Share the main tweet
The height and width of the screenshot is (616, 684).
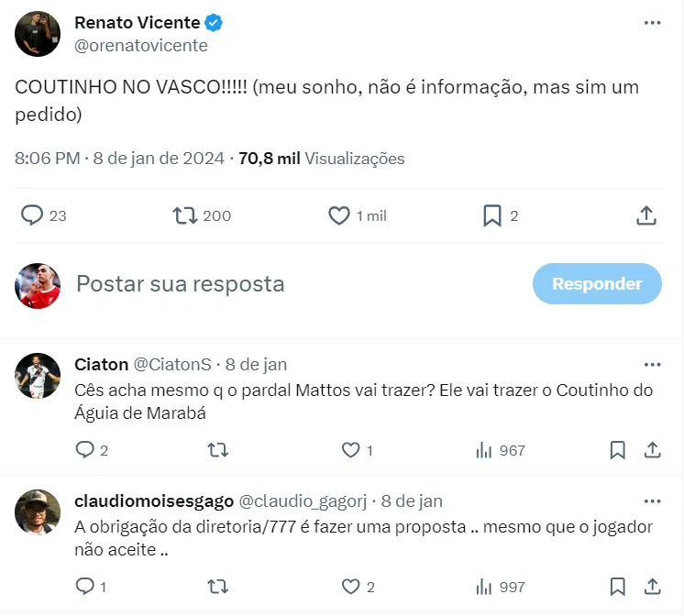coord(645,215)
